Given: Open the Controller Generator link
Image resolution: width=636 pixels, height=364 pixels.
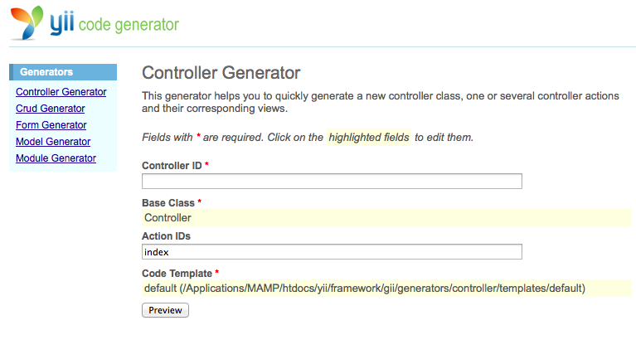Looking at the screenshot, I should coord(61,92).
